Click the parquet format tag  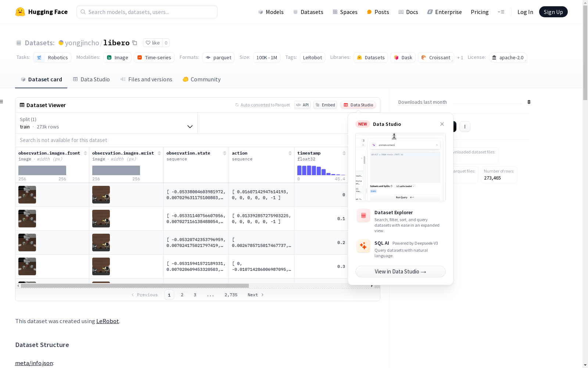[x=218, y=57]
